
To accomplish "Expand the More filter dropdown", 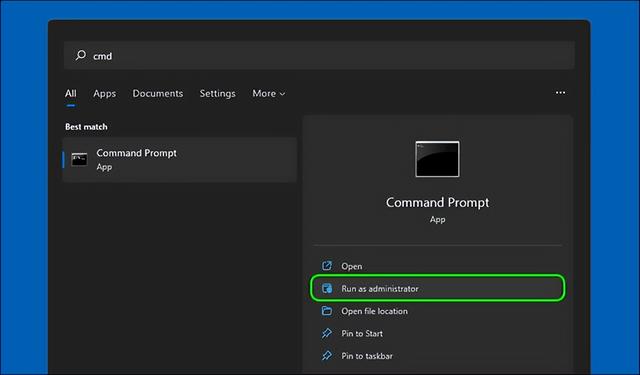I will (269, 93).
